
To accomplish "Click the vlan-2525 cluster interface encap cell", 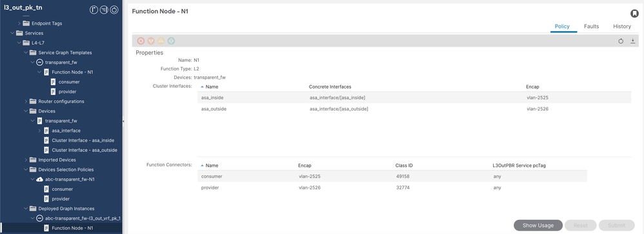I will coord(538,98).
